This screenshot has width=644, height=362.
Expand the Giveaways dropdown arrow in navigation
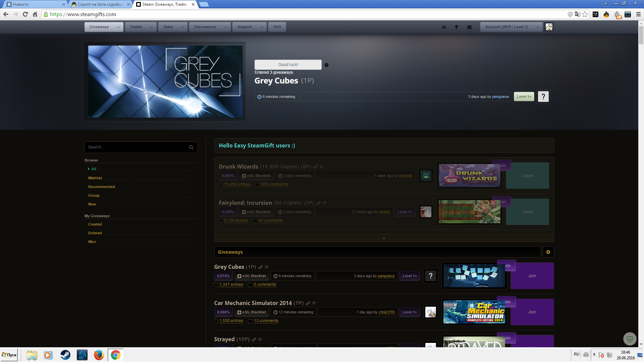tap(118, 27)
